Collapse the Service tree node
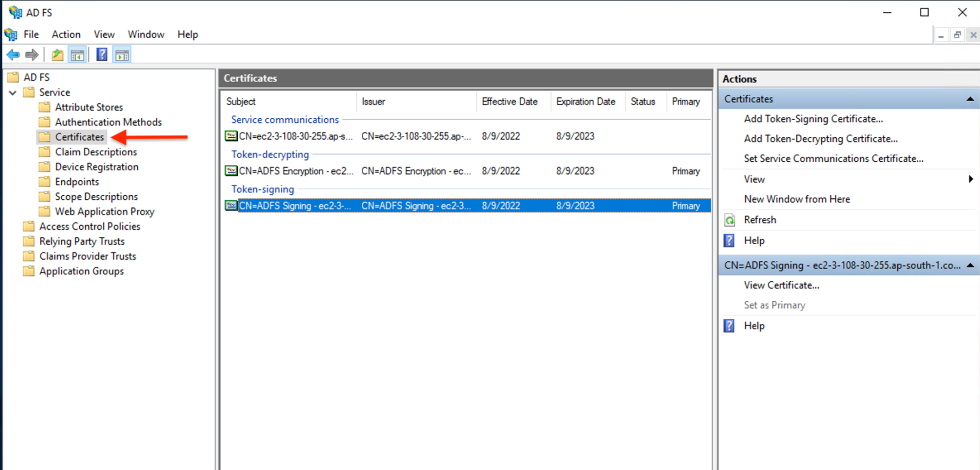 click(13, 92)
